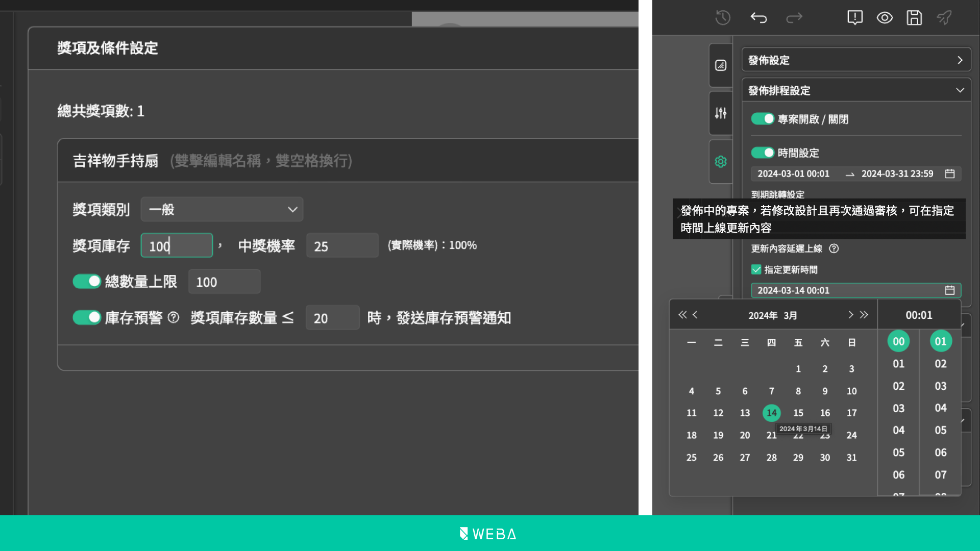
Task: Uncheck 指定更新時間 checkbox
Action: coord(756,269)
